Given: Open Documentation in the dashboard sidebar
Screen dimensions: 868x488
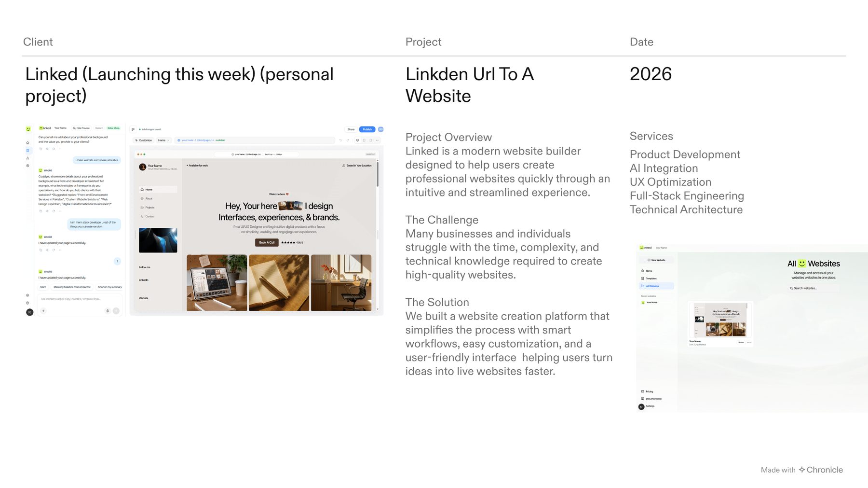Looking at the screenshot, I should point(651,399).
